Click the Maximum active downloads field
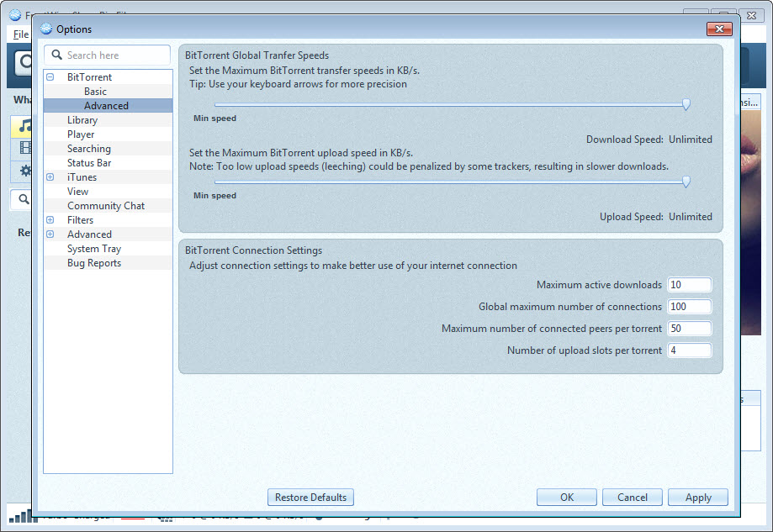773x532 pixels. pos(689,285)
